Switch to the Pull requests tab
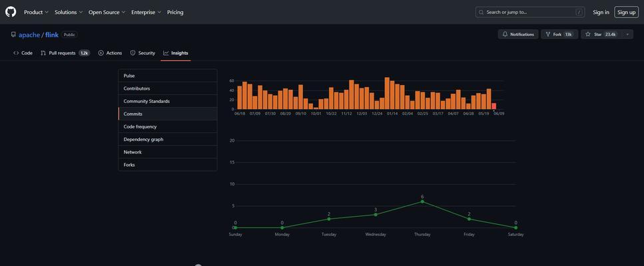The width and height of the screenshot is (644, 266). coord(65,53)
